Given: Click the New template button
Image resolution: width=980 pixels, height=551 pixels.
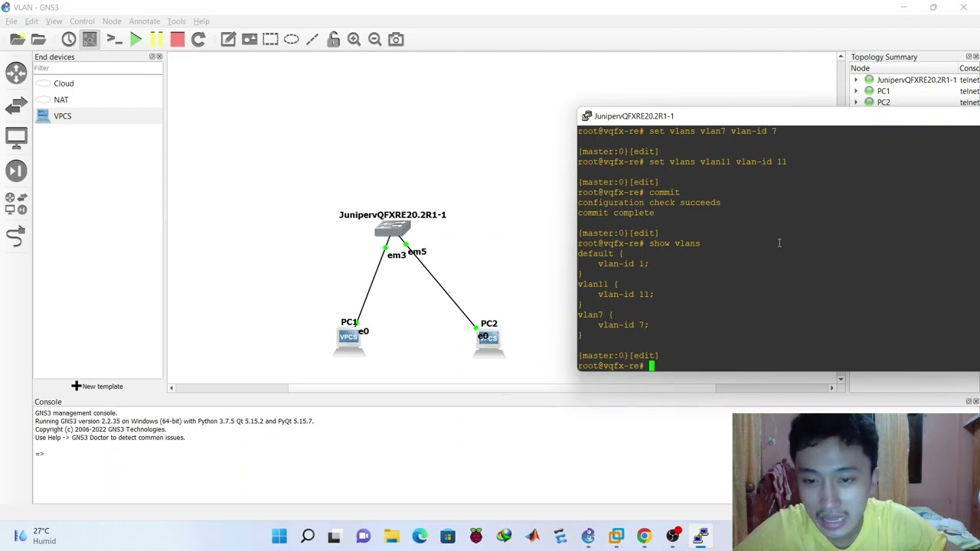Looking at the screenshot, I should coord(97,386).
